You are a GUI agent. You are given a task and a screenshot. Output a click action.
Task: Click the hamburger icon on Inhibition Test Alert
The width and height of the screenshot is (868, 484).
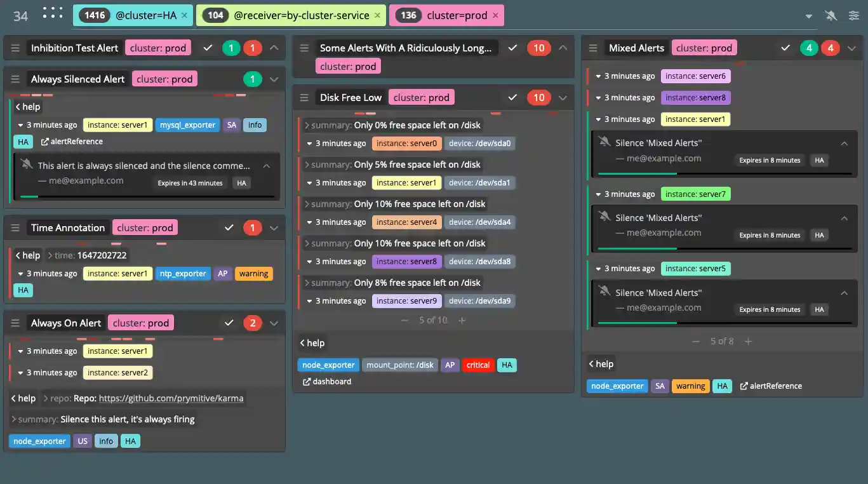15,48
